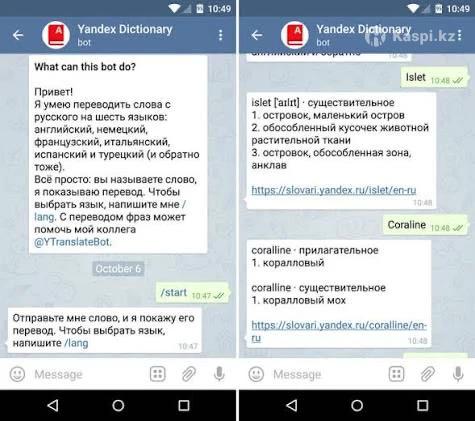This screenshot has height=421, width=475.
Task: Focus Message input field in left chat
Action: pyautogui.click(x=87, y=374)
